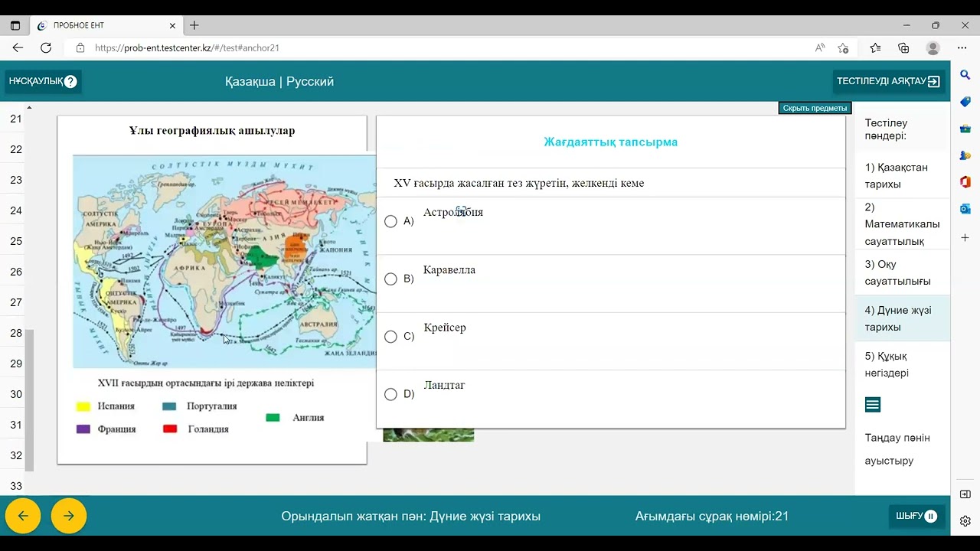This screenshot has width=980, height=551.
Task: Jump to question 27
Action: pos(16,302)
